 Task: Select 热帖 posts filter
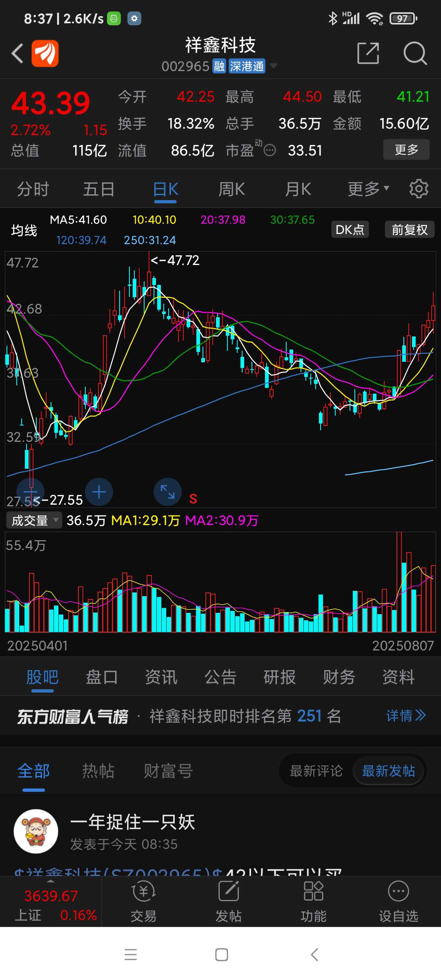coord(98,771)
